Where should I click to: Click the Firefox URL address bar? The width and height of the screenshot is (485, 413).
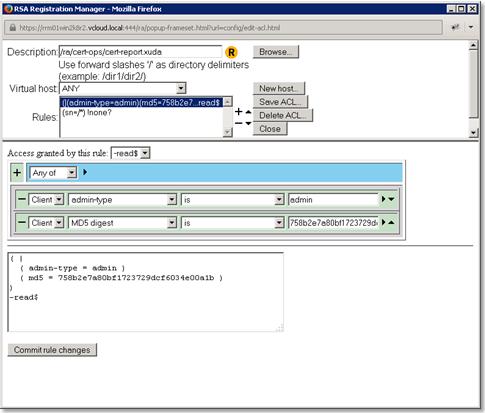pyautogui.click(x=223, y=28)
